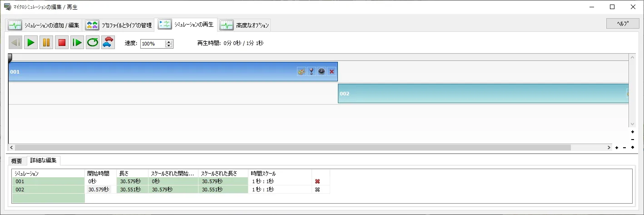
Task: Select cell 001 in シミュレーション column
Action: click(49, 181)
